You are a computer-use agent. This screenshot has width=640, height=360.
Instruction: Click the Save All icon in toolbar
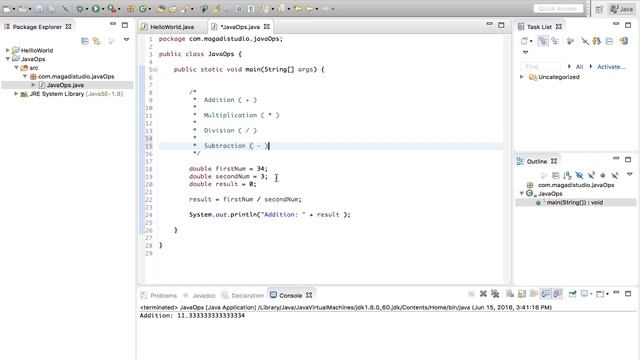click(x=51, y=8)
